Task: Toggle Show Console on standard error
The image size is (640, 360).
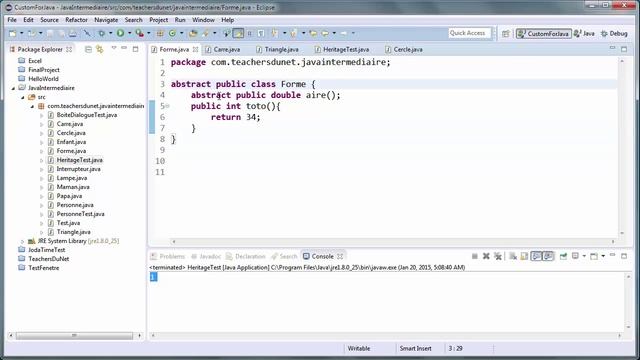Action: point(548,256)
